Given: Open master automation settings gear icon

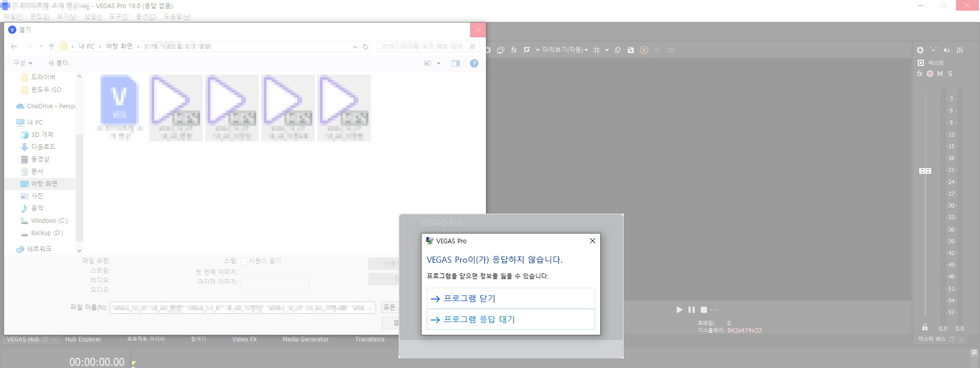Looking at the screenshot, I should pyautogui.click(x=930, y=74).
